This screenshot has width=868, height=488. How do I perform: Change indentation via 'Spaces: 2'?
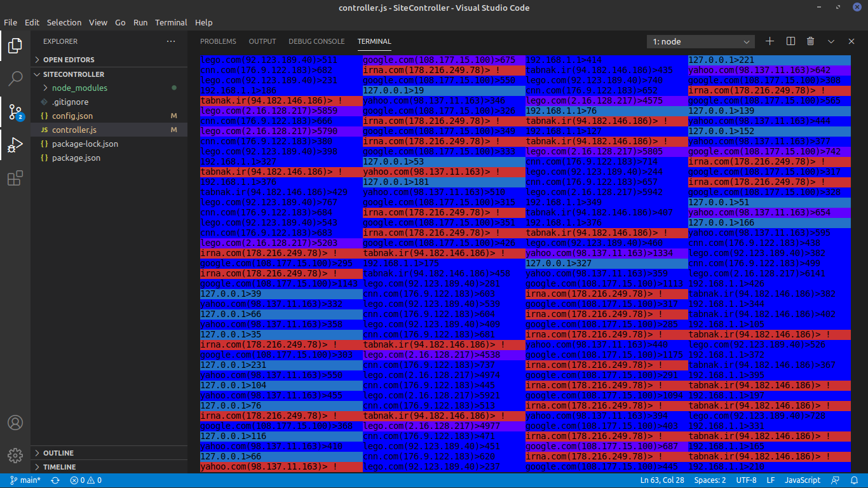click(710, 480)
